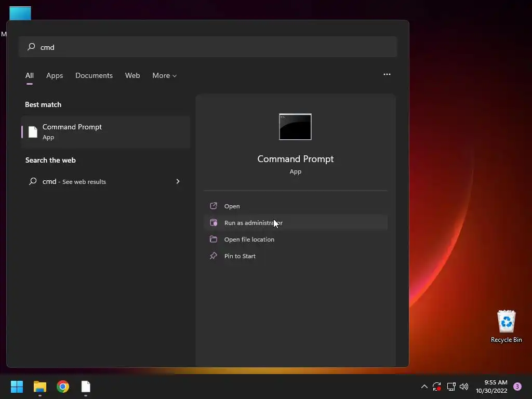Viewport: 532px width, 399px height.
Task: Open cmd See web results
Action: coord(105,181)
